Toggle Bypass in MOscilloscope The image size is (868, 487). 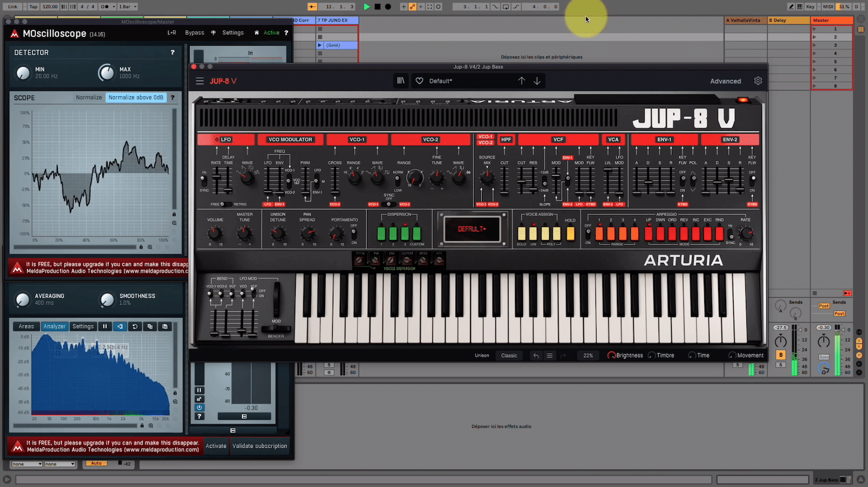(194, 33)
